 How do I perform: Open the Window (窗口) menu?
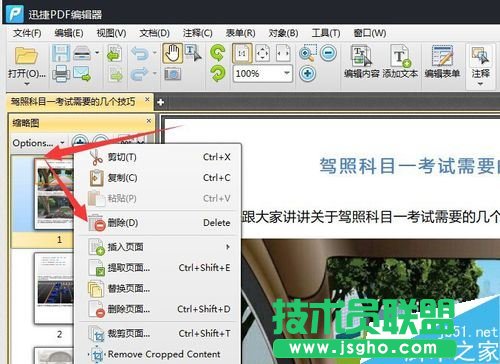[x=370, y=33]
